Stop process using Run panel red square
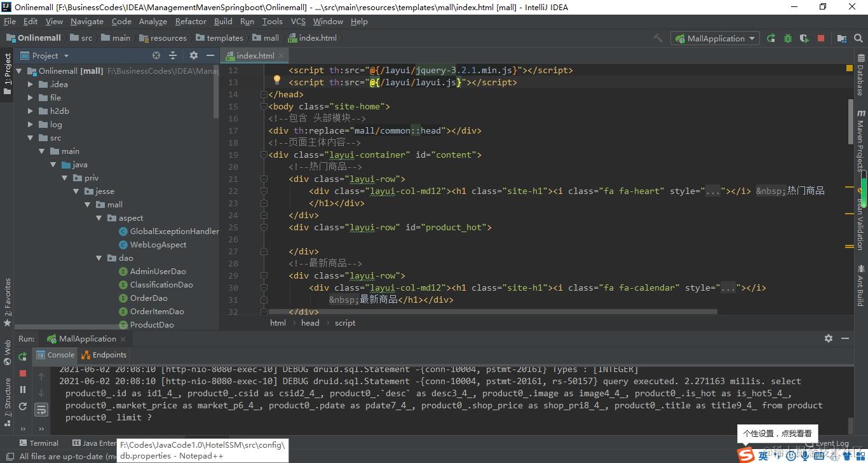This screenshot has height=463, width=868. point(23,373)
